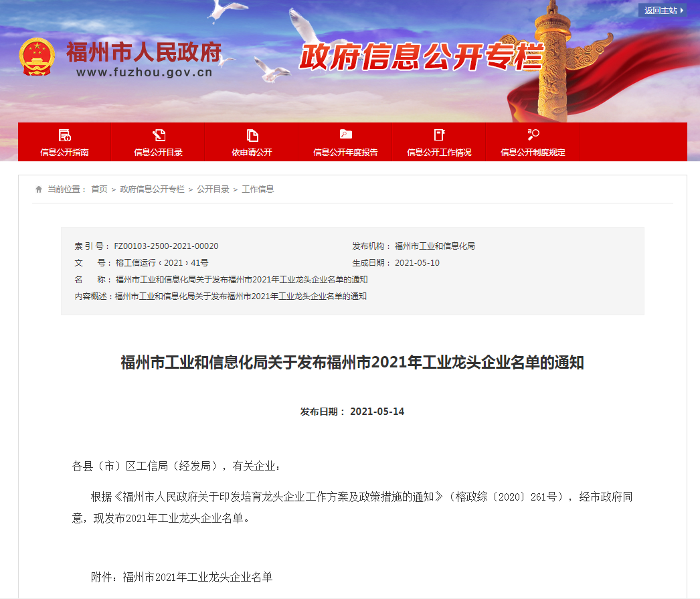Select the 依申请公开 navigation label
This screenshot has height=599, width=700.
(252, 152)
